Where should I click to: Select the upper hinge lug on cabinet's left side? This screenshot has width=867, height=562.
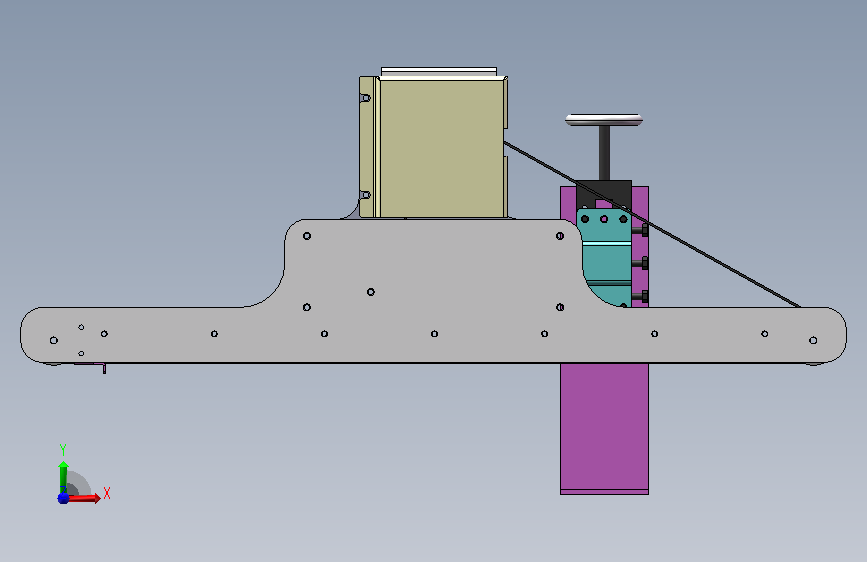pos(365,98)
